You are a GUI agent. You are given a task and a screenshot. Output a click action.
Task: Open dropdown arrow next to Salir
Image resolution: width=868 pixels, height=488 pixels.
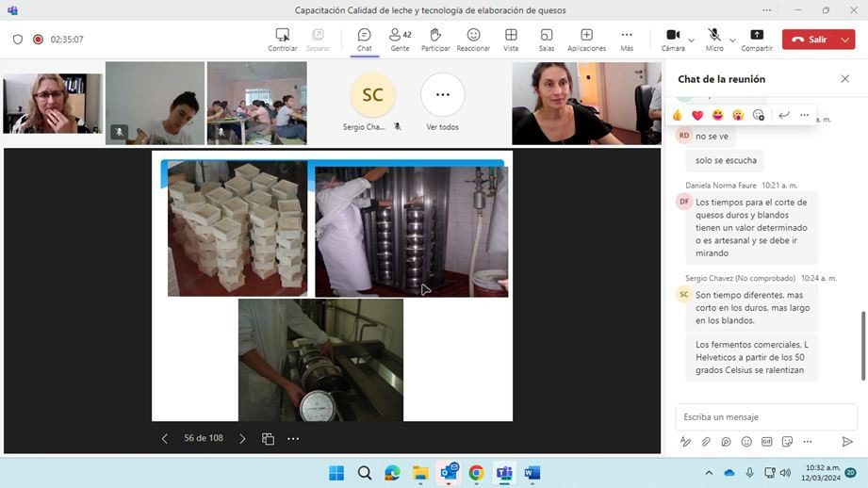tap(844, 40)
